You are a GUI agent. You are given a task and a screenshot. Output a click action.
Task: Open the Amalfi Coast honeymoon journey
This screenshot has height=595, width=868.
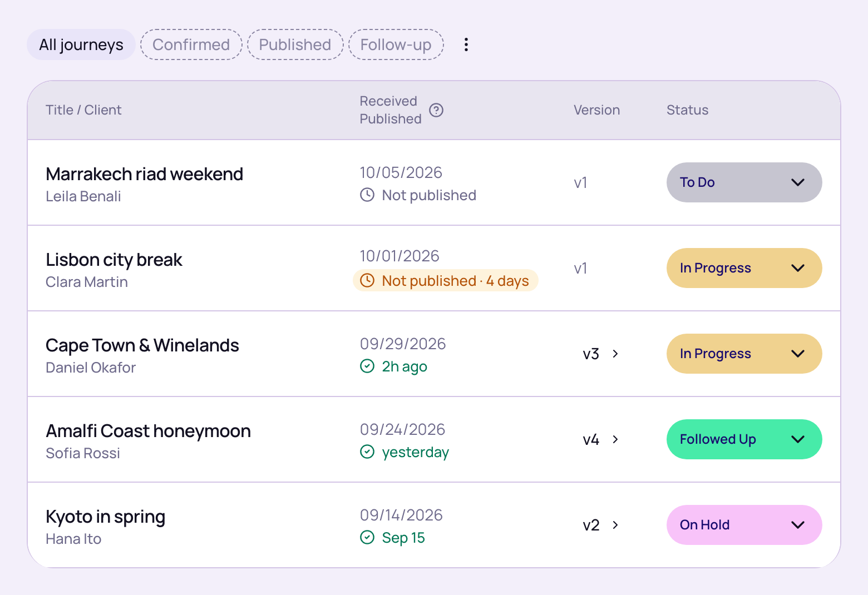[x=149, y=431]
